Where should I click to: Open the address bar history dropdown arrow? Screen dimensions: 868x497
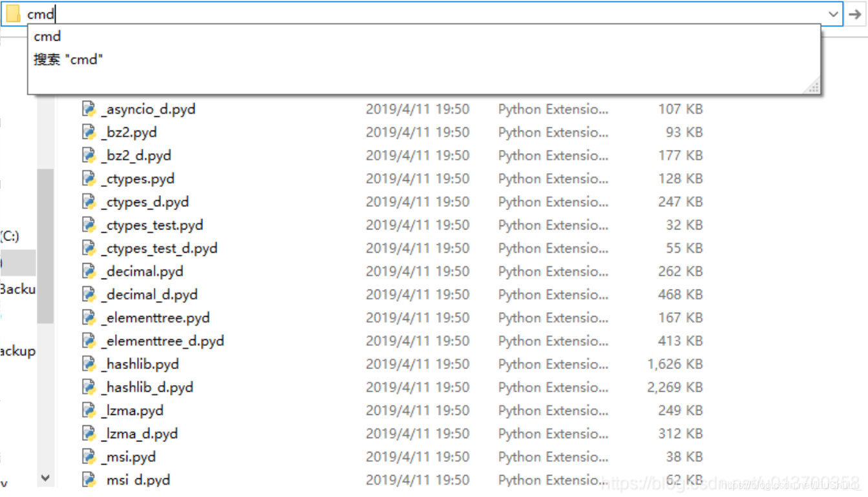tap(833, 14)
